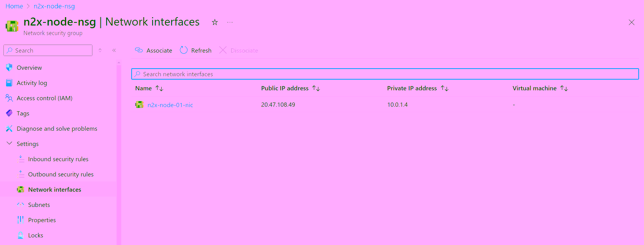Sort by Virtual machine column
The height and width of the screenshot is (245, 644).
[x=564, y=88]
